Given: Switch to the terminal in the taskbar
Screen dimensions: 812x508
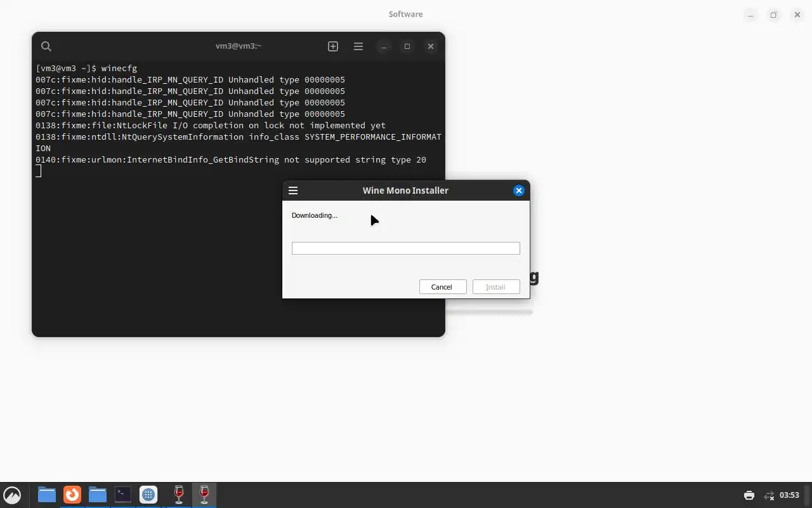Looking at the screenshot, I should (x=123, y=495).
